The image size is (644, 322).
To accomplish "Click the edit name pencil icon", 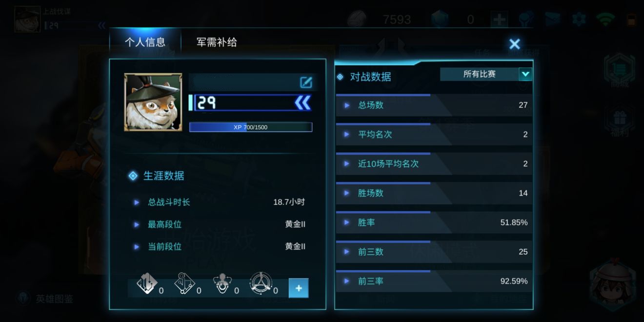I will [306, 82].
